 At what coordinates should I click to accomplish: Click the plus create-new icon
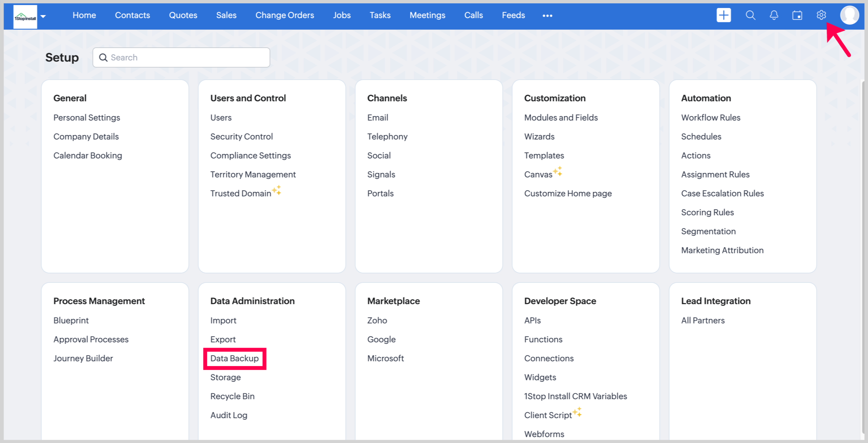[x=723, y=15]
